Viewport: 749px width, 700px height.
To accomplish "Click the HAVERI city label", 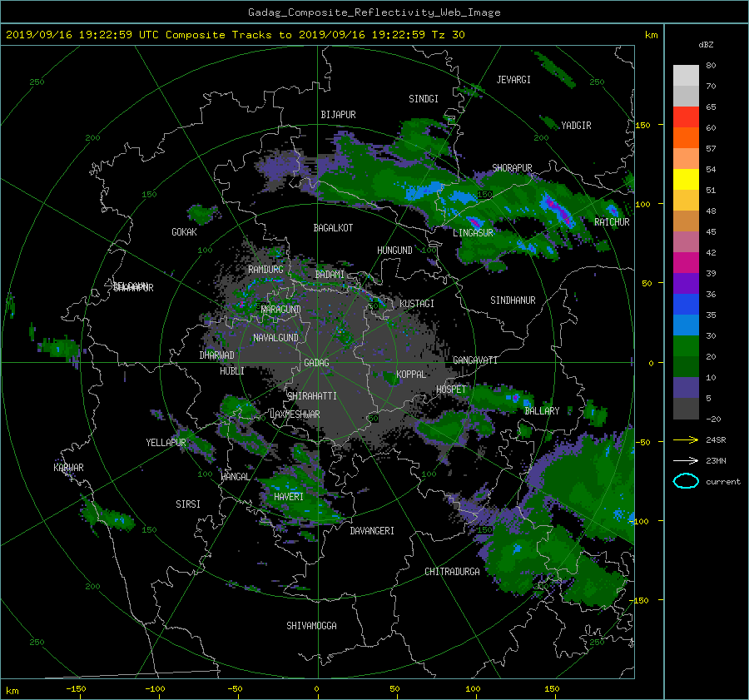I will tap(289, 497).
